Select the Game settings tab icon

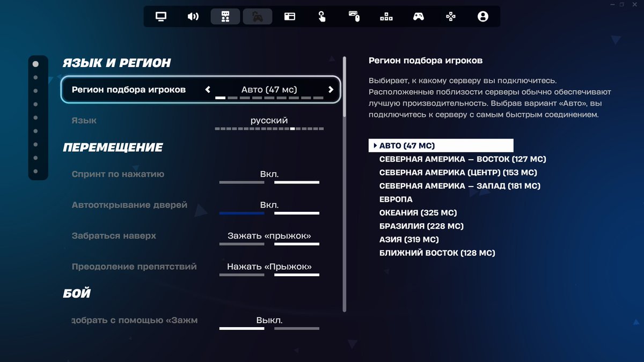(225, 17)
